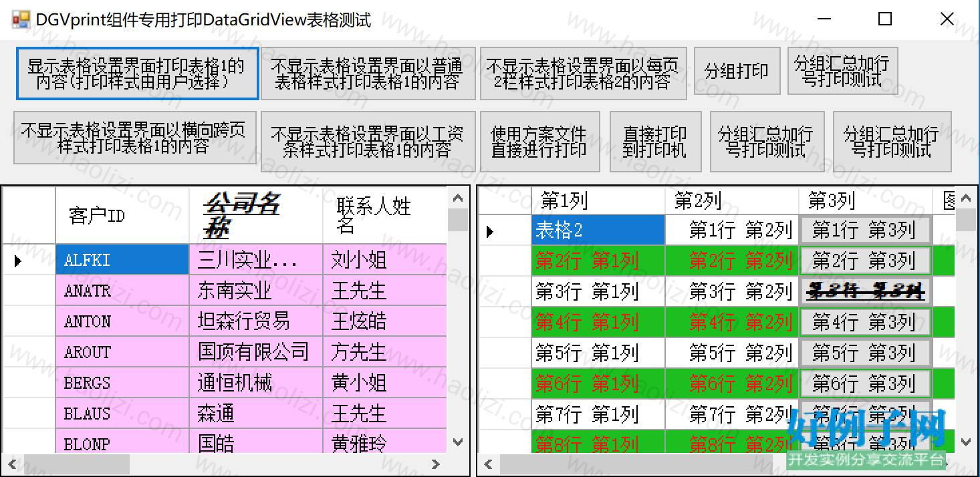The width and height of the screenshot is (980, 477).
Task: Select the 东南实业 cell
Action: coord(256,290)
